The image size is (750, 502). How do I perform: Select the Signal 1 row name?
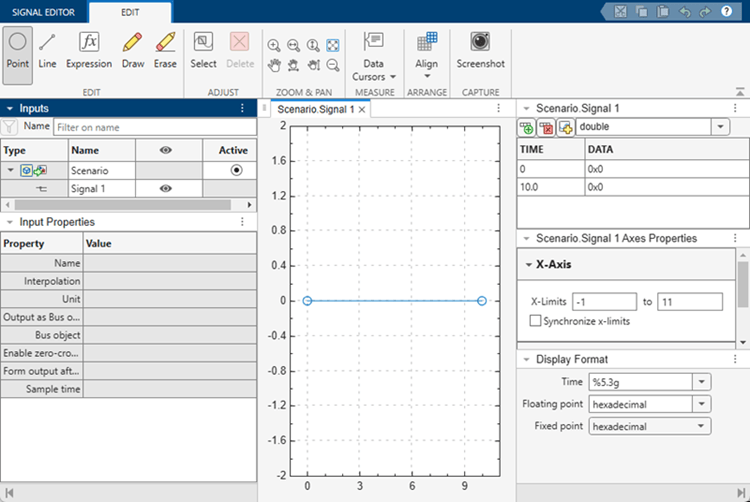click(x=88, y=188)
